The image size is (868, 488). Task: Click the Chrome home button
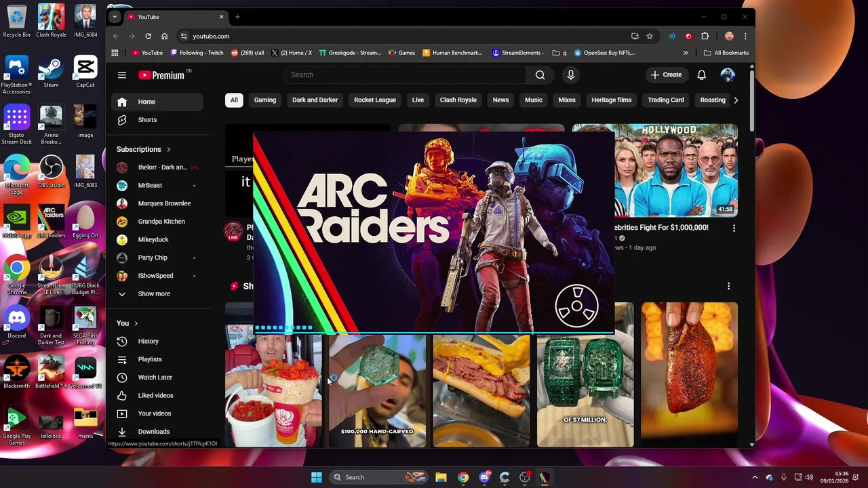click(164, 37)
